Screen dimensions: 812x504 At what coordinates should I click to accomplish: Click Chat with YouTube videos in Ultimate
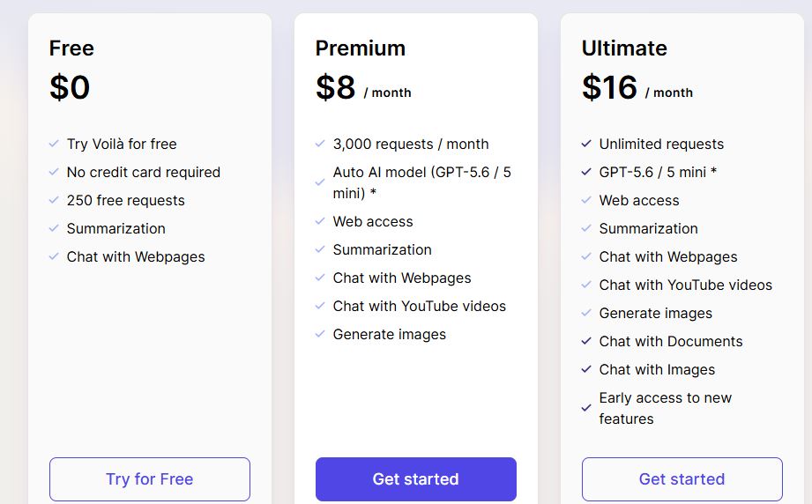tap(686, 285)
